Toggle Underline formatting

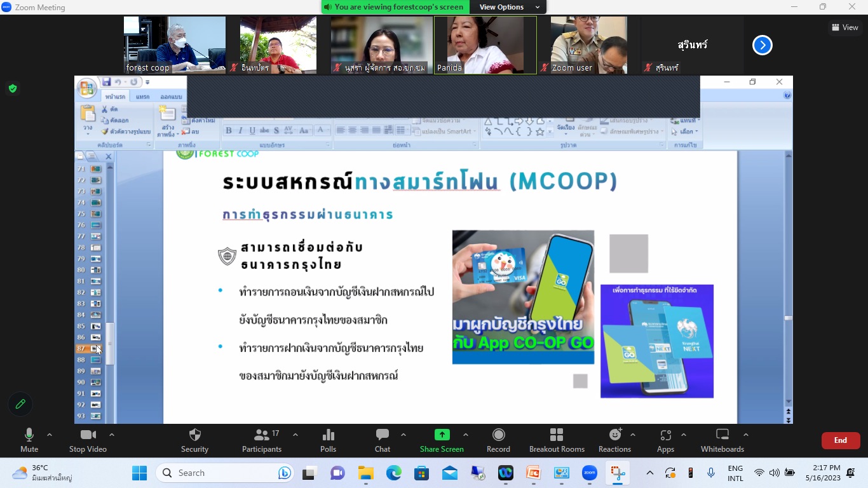pos(252,130)
